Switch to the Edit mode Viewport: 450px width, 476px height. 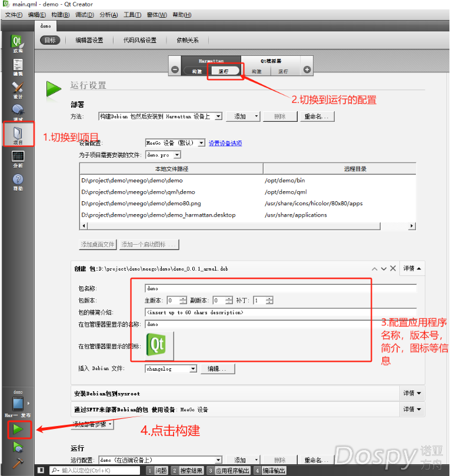(18, 67)
